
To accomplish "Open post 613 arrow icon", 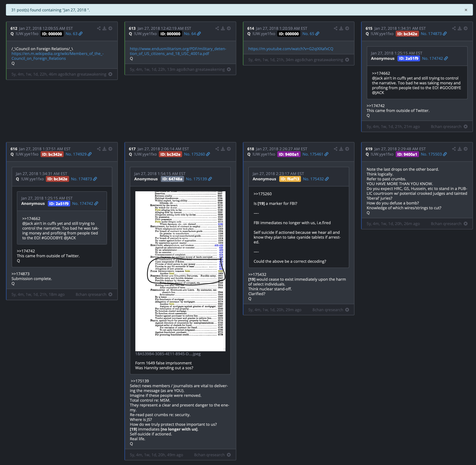I will 229,28.
